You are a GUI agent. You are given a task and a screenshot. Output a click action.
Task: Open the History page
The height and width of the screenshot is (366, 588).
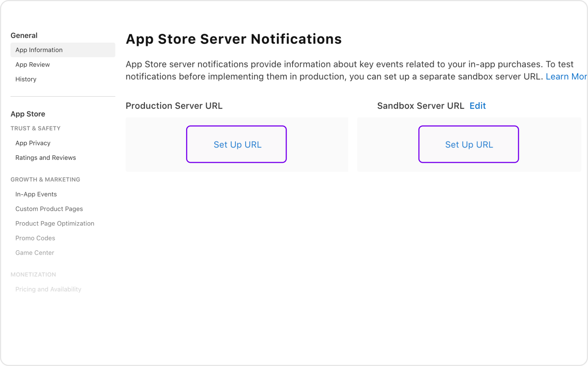point(26,79)
